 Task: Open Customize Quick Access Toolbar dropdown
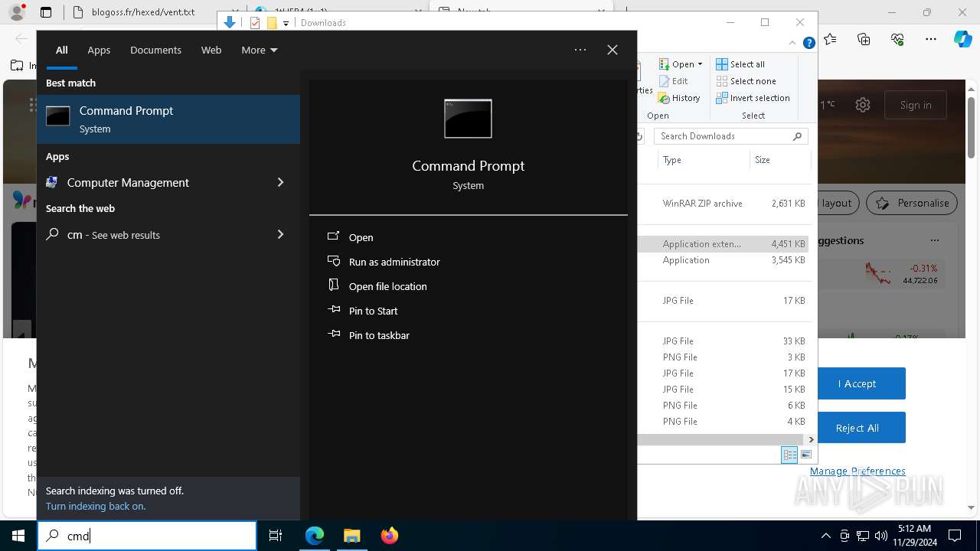[286, 23]
